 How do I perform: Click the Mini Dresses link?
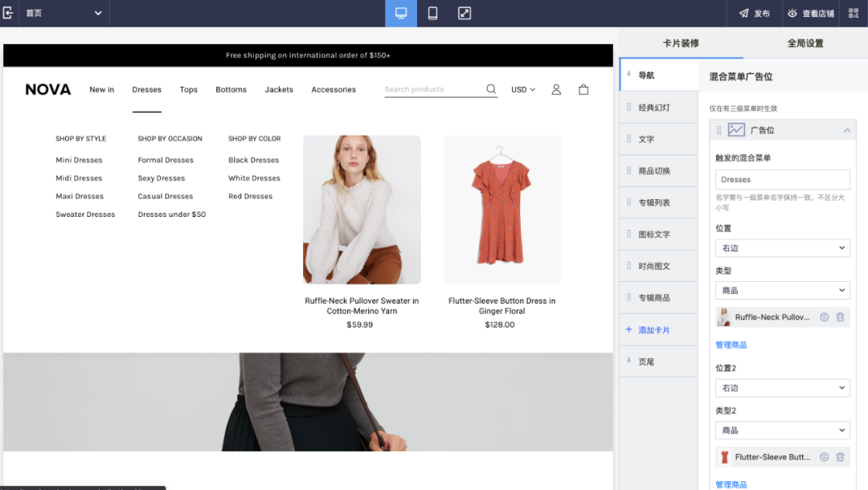pos(79,160)
